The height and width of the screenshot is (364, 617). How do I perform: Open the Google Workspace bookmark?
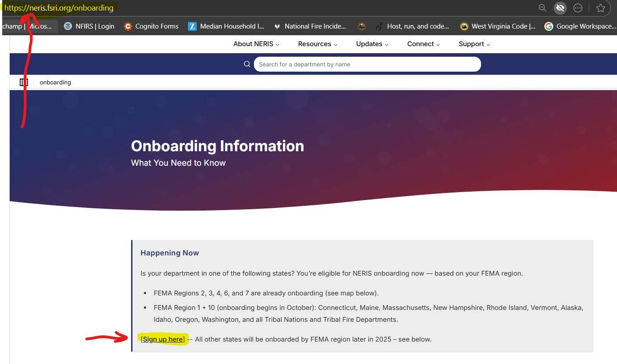pyautogui.click(x=580, y=26)
